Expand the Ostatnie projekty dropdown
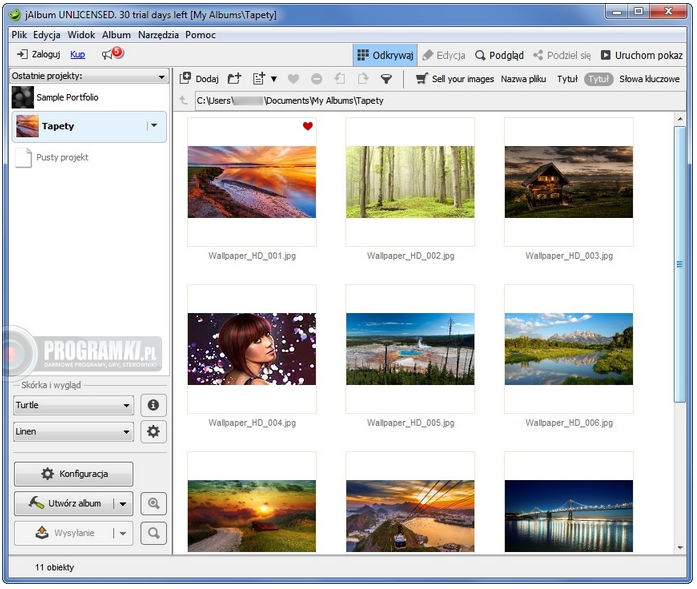This screenshot has width=697, height=589. point(89,76)
